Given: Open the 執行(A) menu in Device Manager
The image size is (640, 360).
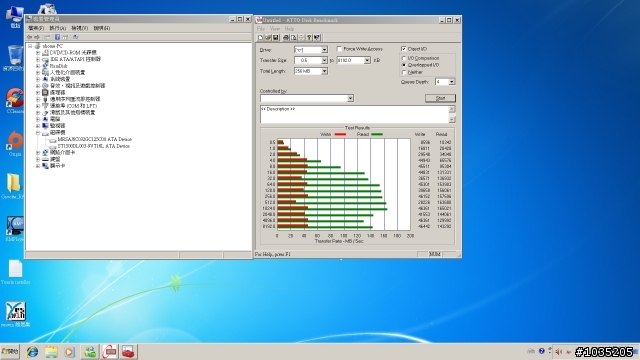Looking at the screenshot, I should tap(58, 28).
